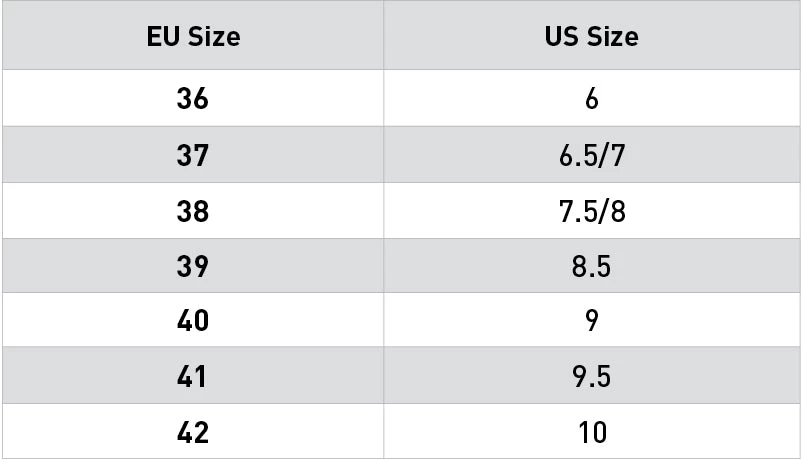This screenshot has height=471, width=802.
Task: Select the EU size 40 cell
Action: tap(193, 321)
